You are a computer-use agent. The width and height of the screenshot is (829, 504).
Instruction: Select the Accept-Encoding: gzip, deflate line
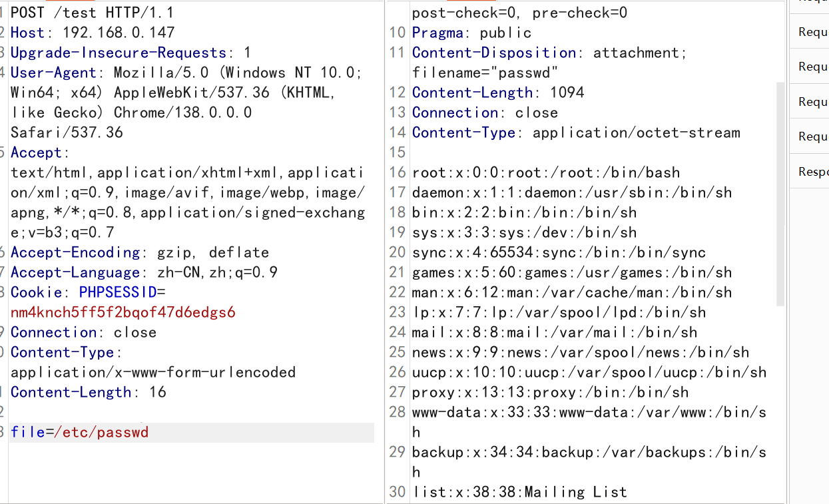click(x=140, y=252)
